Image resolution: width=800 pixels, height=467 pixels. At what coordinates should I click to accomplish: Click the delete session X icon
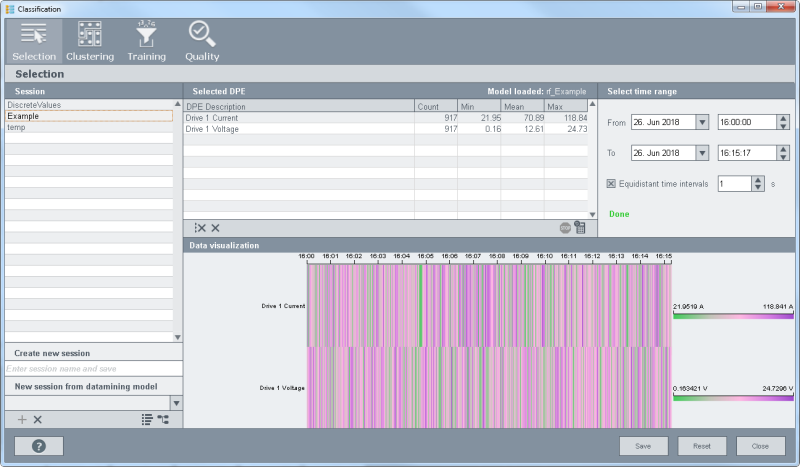38,420
